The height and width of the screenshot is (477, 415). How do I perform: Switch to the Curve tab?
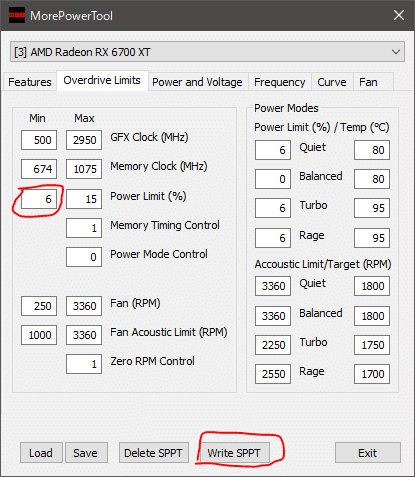pyautogui.click(x=332, y=82)
